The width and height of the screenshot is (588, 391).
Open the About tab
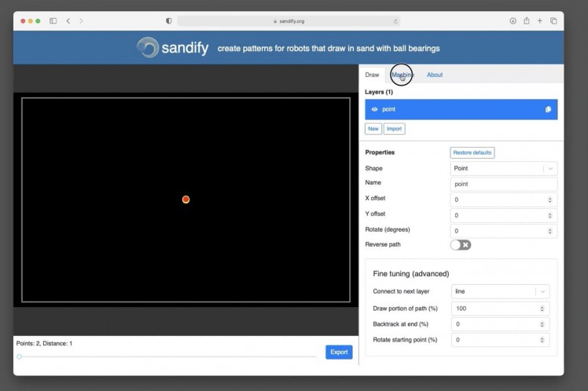[435, 75]
